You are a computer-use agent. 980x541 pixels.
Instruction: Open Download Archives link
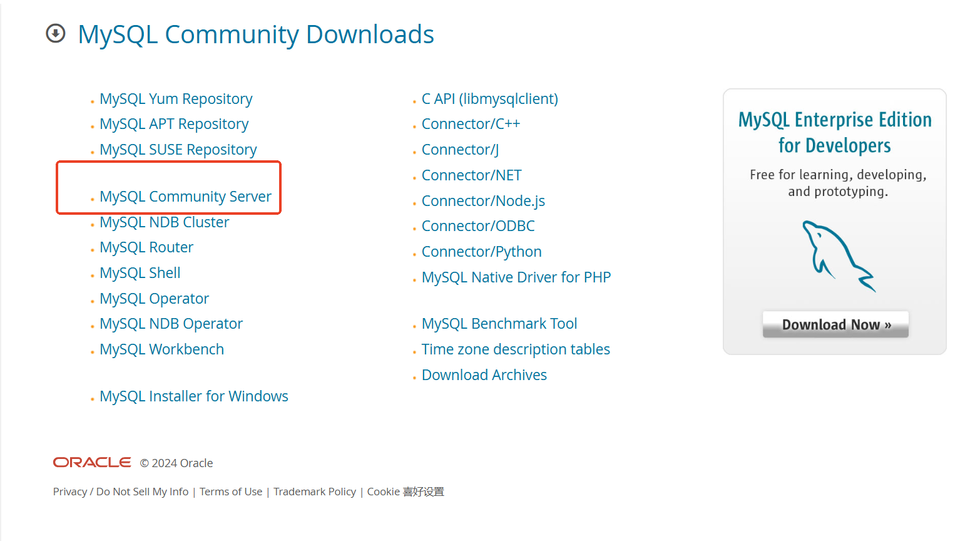(x=484, y=375)
